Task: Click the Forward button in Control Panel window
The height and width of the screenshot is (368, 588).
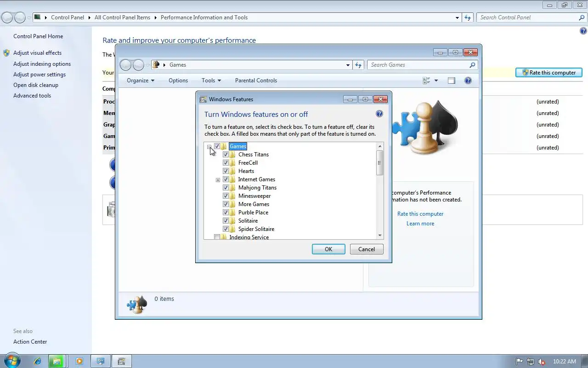Action: [x=20, y=18]
